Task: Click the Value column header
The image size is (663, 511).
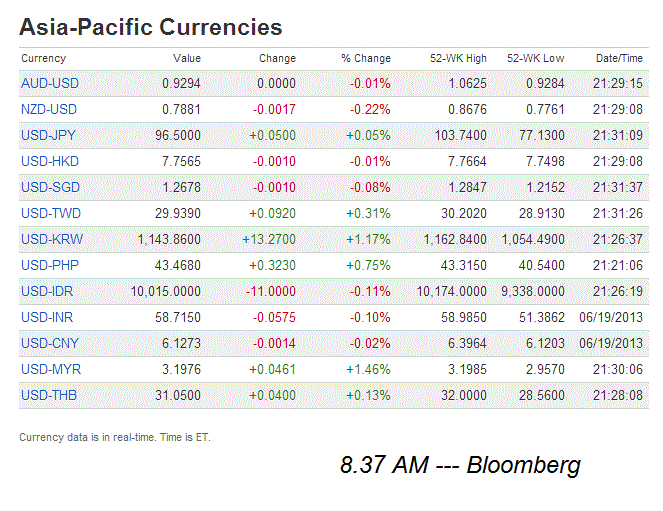Action: tap(187, 58)
